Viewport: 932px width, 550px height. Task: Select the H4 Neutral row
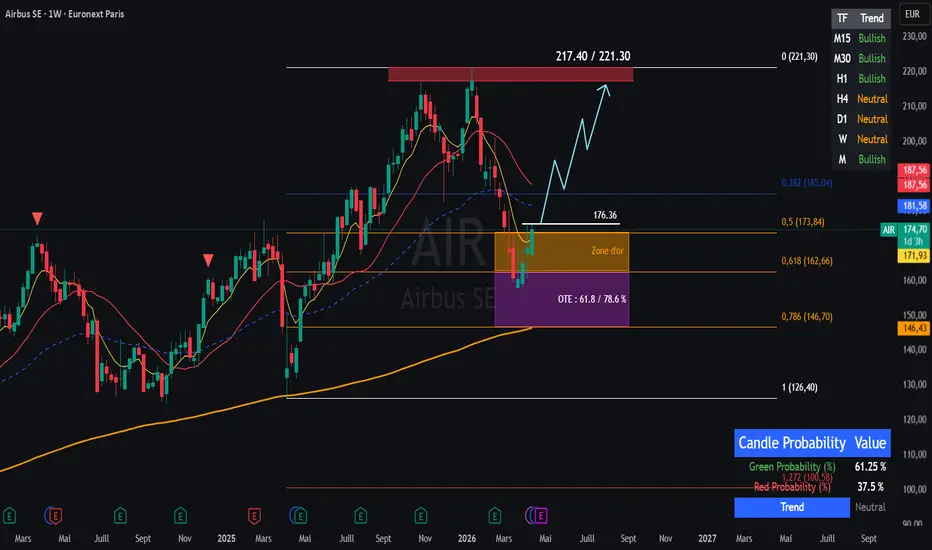860,99
